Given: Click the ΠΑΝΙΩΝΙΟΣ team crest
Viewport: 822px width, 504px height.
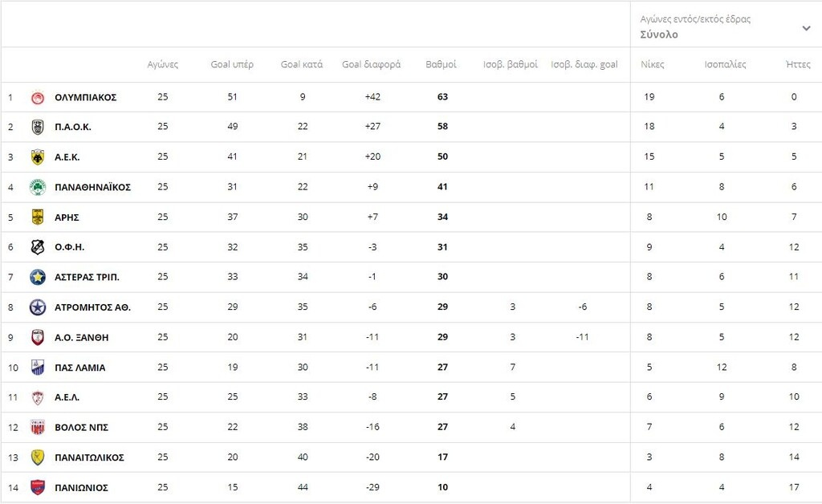Looking at the screenshot, I should (x=38, y=487).
